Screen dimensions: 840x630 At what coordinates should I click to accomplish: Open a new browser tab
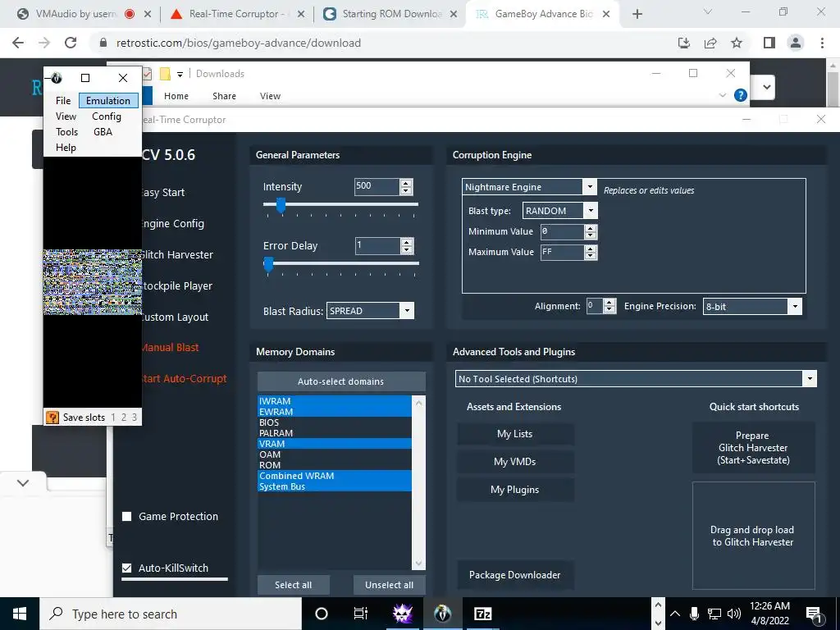[x=637, y=14]
